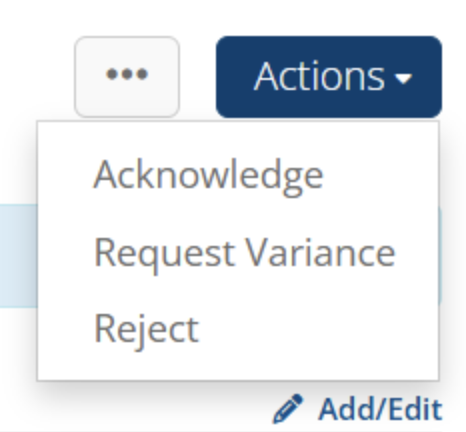The height and width of the screenshot is (432, 466).
Task: Click the Add/Edit text label
Action: click(380, 409)
